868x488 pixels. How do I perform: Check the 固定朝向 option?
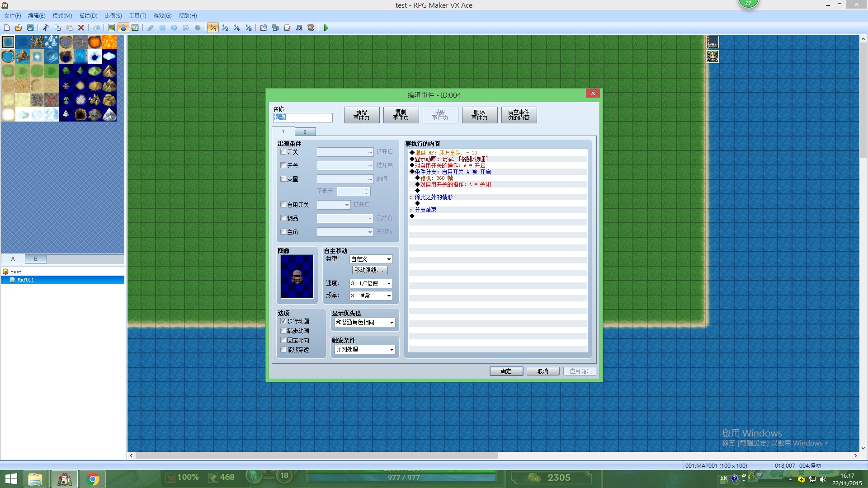283,340
